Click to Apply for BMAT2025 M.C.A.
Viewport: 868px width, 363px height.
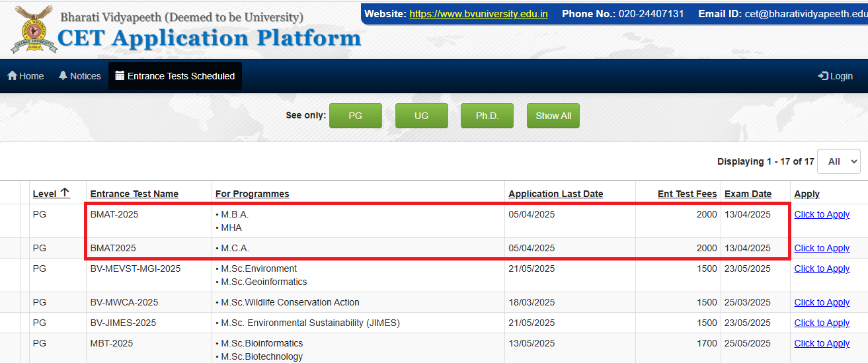click(x=822, y=248)
